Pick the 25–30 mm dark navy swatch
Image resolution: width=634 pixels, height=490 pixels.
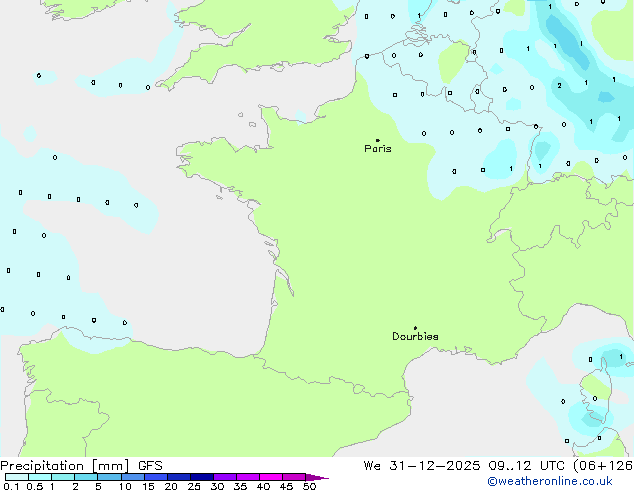click(x=202, y=477)
